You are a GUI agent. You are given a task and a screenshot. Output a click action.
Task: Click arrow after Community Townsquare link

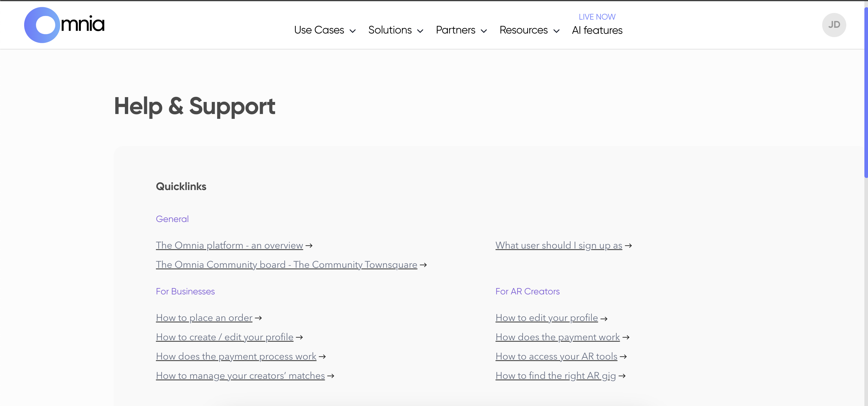pyautogui.click(x=423, y=265)
